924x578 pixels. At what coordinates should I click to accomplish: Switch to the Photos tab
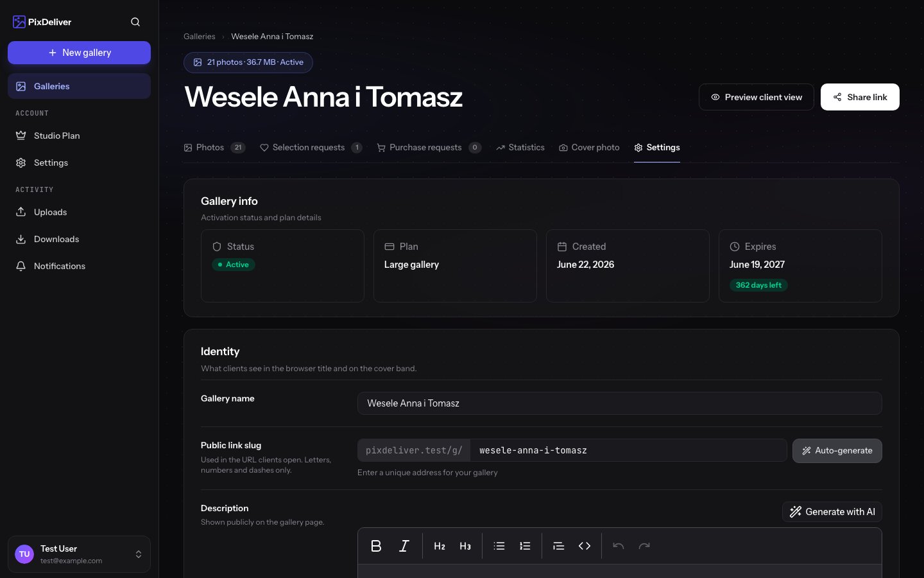tap(214, 148)
